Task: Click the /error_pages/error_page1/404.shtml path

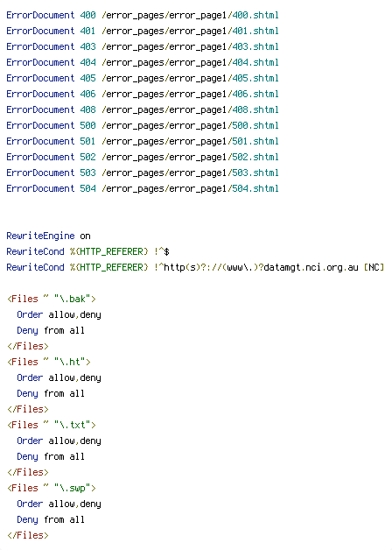Action: [190, 63]
